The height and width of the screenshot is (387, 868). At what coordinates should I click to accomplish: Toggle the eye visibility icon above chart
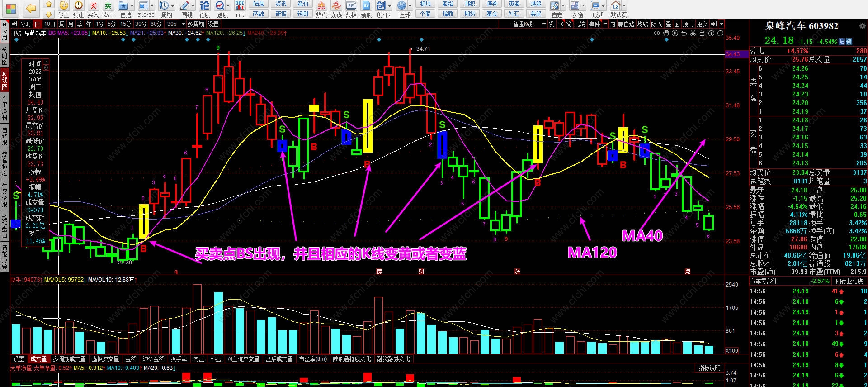coord(657,33)
